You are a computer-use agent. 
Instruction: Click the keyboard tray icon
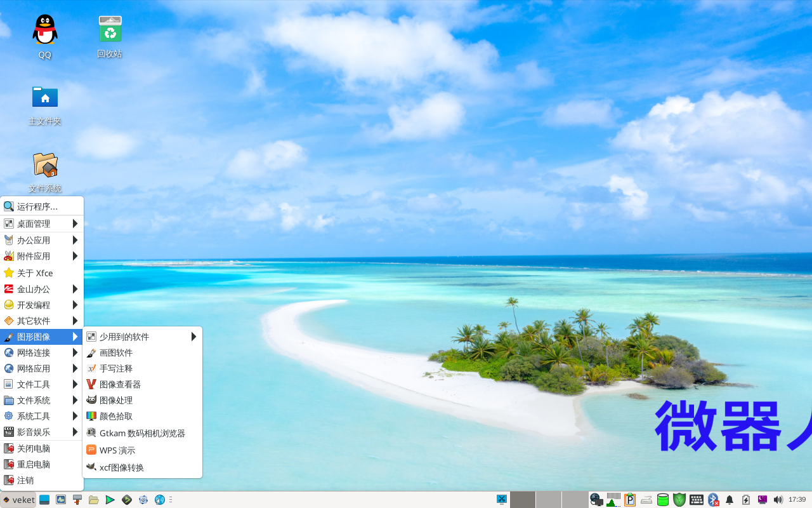tap(696, 500)
